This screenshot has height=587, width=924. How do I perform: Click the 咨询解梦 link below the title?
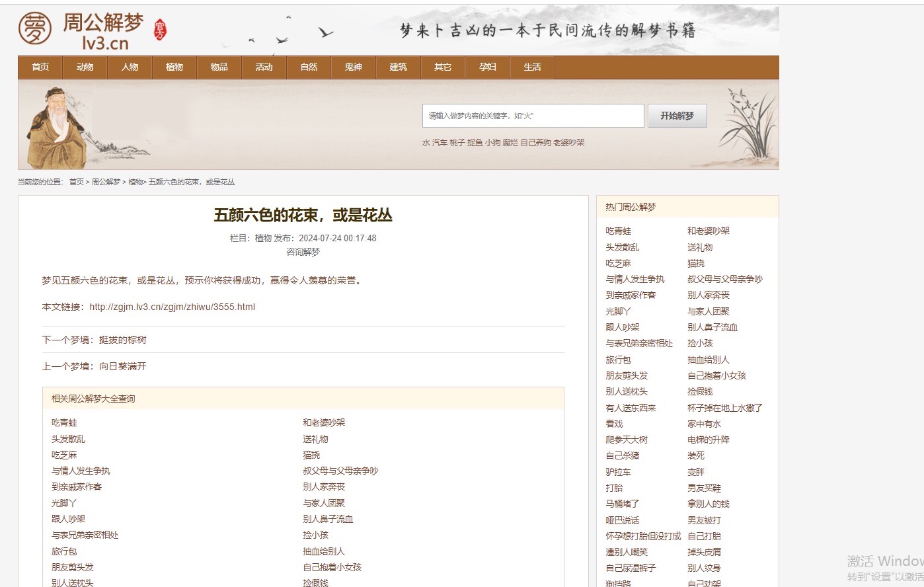pyautogui.click(x=303, y=252)
